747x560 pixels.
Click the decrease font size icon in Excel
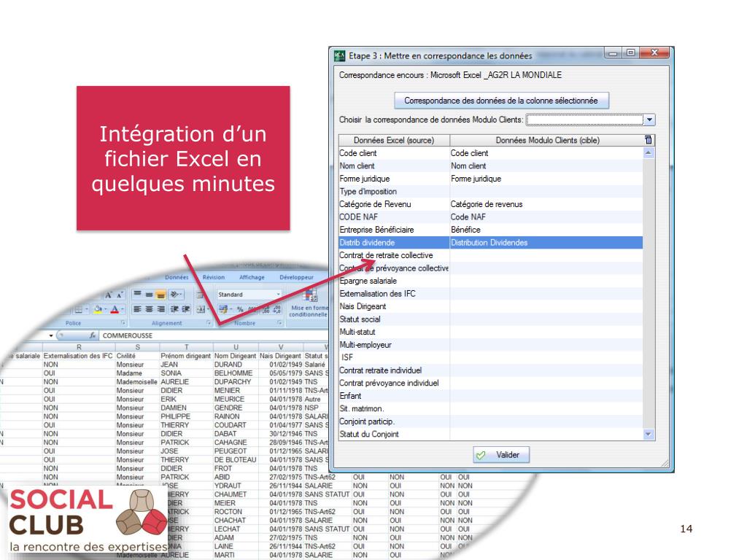pyautogui.click(x=120, y=295)
